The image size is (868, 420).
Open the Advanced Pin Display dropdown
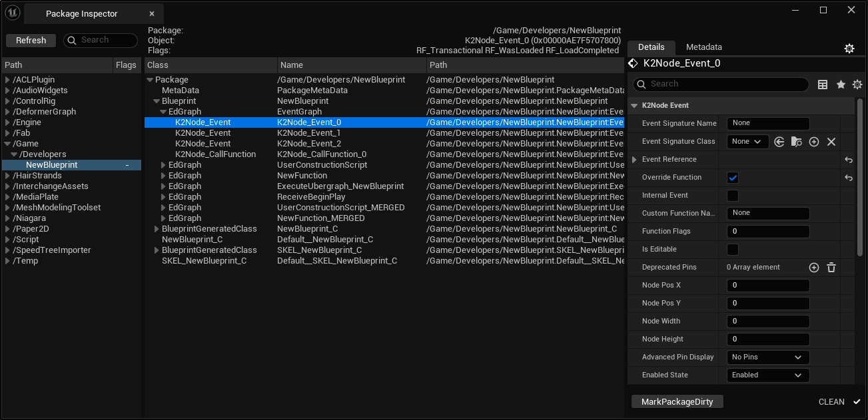[x=767, y=357]
